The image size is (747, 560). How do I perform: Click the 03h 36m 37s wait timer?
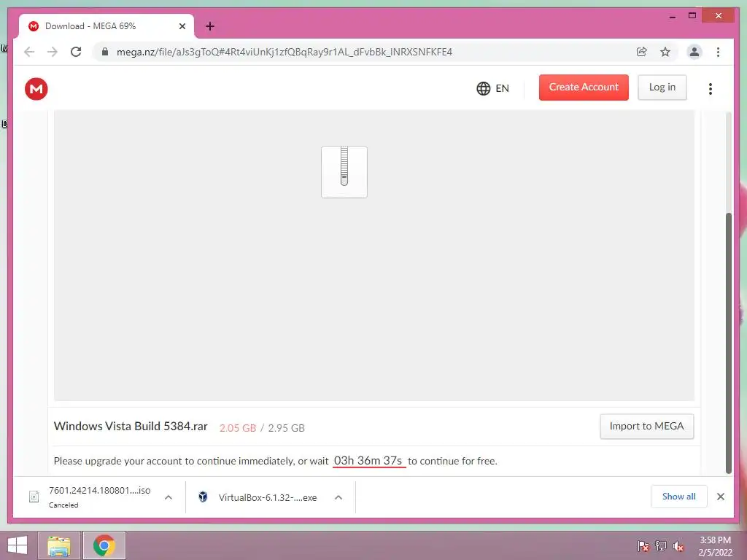(x=368, y=461)
